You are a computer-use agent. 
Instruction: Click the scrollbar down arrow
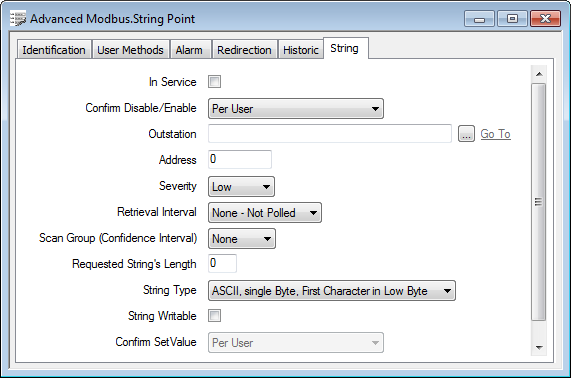click(539, 347)
